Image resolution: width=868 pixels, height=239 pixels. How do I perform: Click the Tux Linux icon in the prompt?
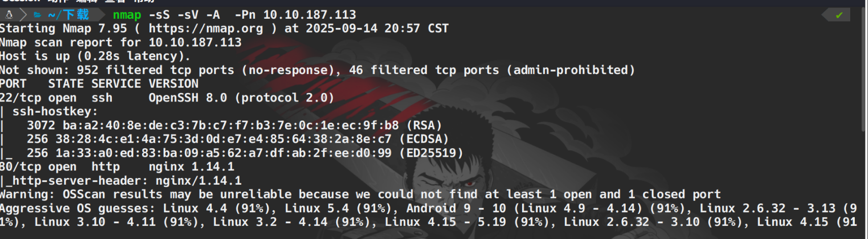click(x=9, y=15)
